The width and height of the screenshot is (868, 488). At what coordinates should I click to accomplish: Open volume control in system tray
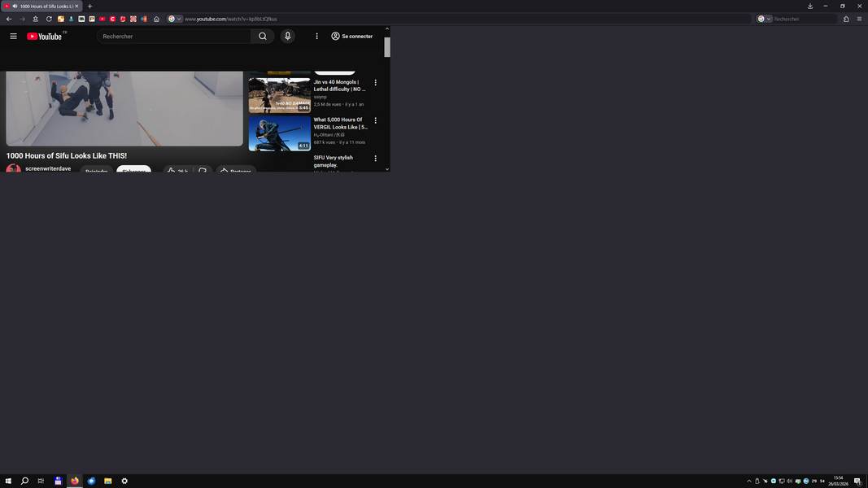pyautogui.click(x=789, y=481)
